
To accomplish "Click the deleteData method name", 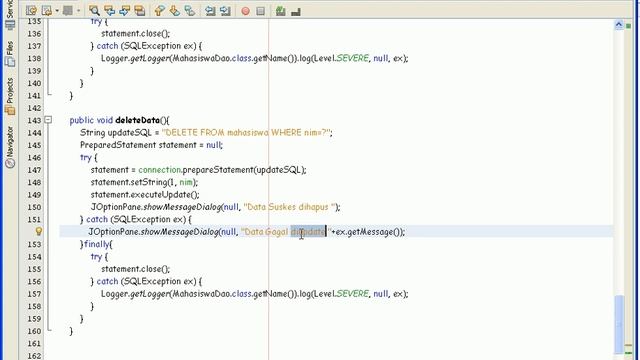I will [137, 120].
